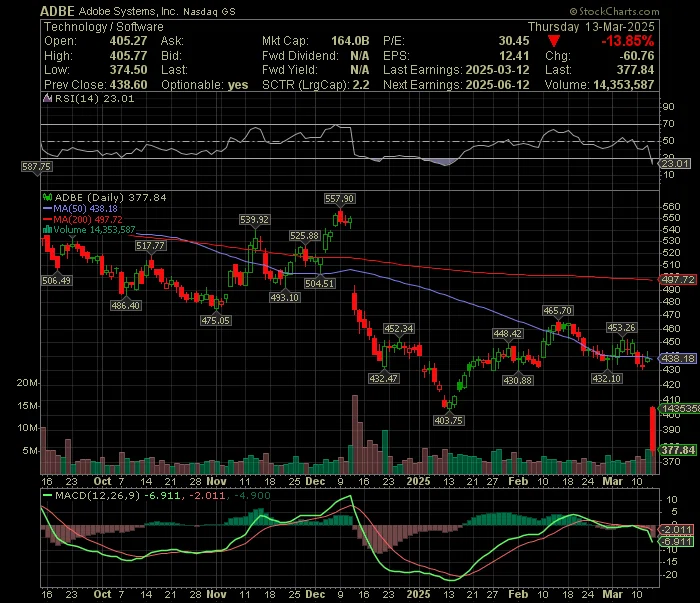Click the 475.05 low price annotation
700x603 pixels.
(x=216, y=320)
